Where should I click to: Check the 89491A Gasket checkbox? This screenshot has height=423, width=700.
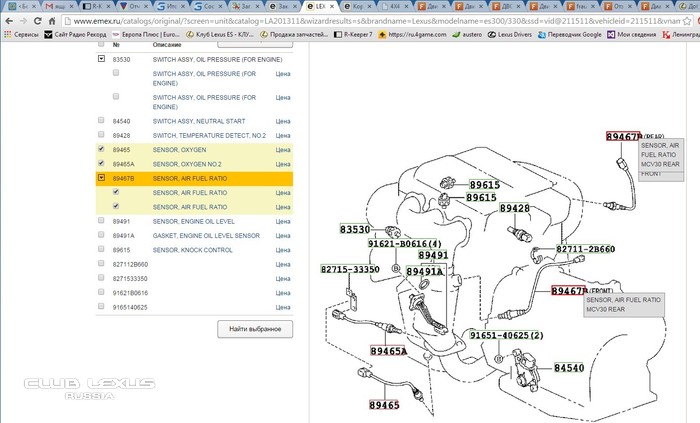point(101,235)
